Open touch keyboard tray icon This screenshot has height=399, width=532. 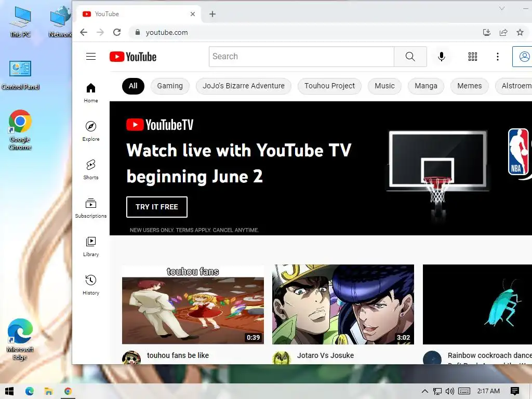click(x=464, y=391)
